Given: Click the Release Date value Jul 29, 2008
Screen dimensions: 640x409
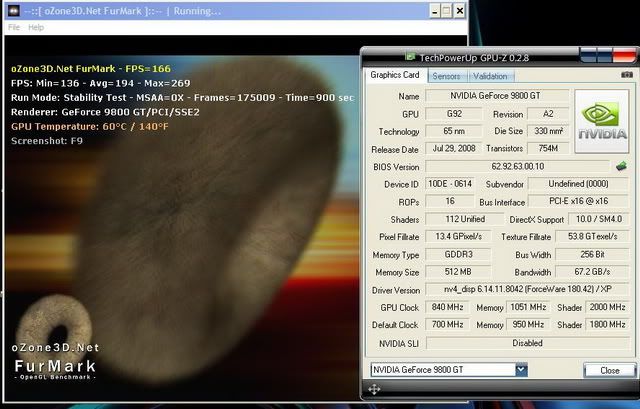Looking at the screenshot, I should (x=454, y=149).
